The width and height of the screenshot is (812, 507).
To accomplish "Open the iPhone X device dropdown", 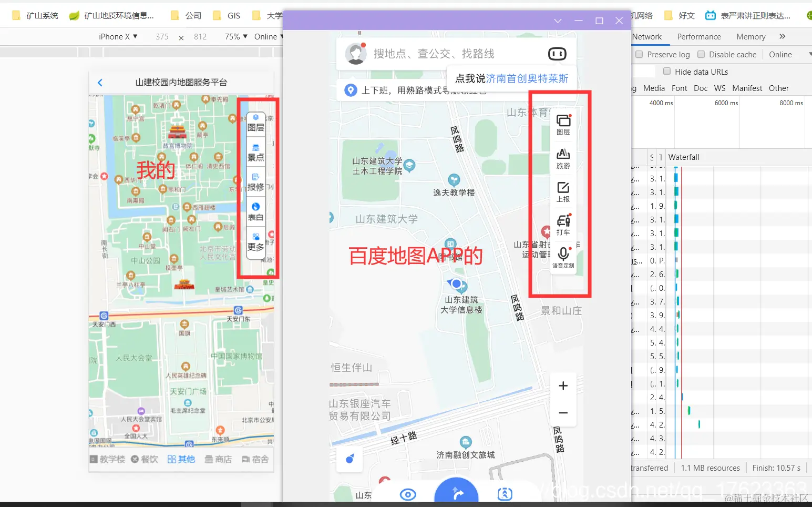I will (x=118, y=36).
